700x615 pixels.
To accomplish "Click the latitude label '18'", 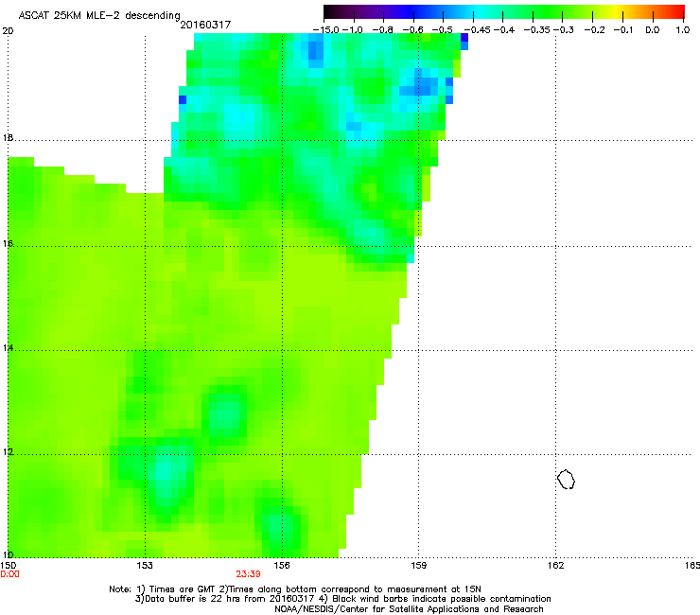I will (x=8, y=137).
